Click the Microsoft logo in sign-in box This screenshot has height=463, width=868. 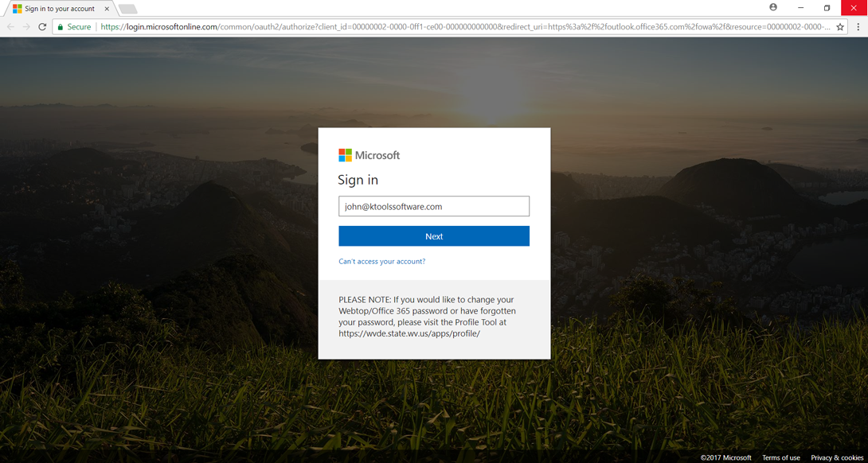pyautogui.click(x=369, y=155)
